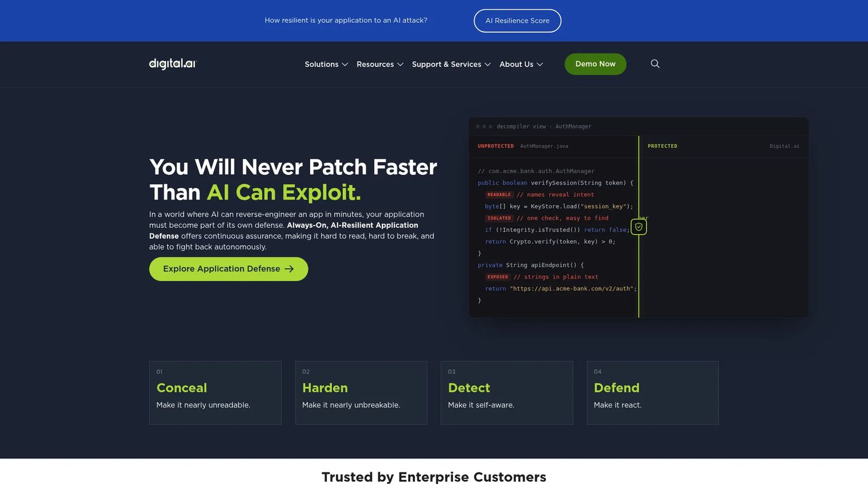Screen dimensions: 868x488
Task: Click Explore Application Defense button
Action: [228, 269]
